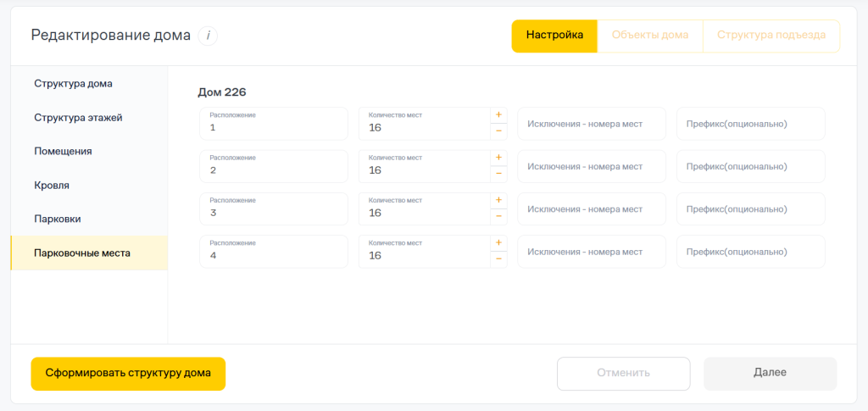The height and width of the screenshot is (411, 868).
Task: Open Помещения section in the sidebar
Action: pos(89,152)
